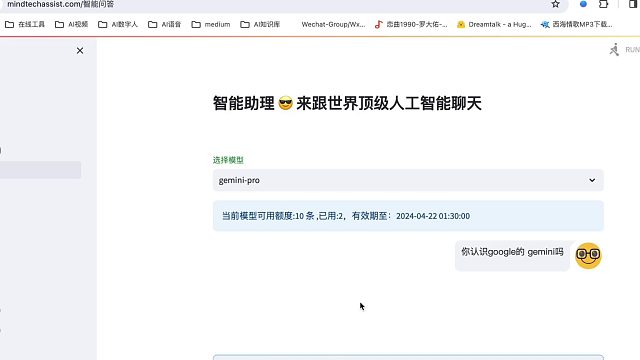Open the 恋曲1990 music bookmark

(x=411, y=24)
